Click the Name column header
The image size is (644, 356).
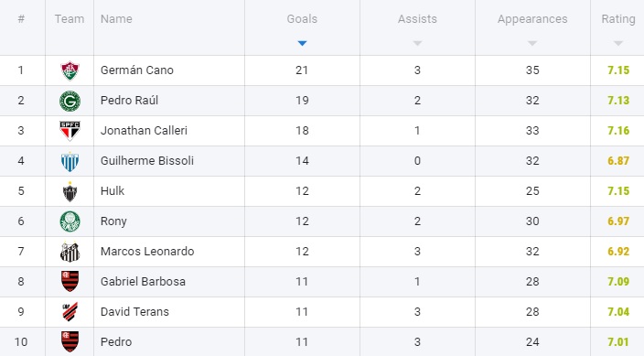117,19
